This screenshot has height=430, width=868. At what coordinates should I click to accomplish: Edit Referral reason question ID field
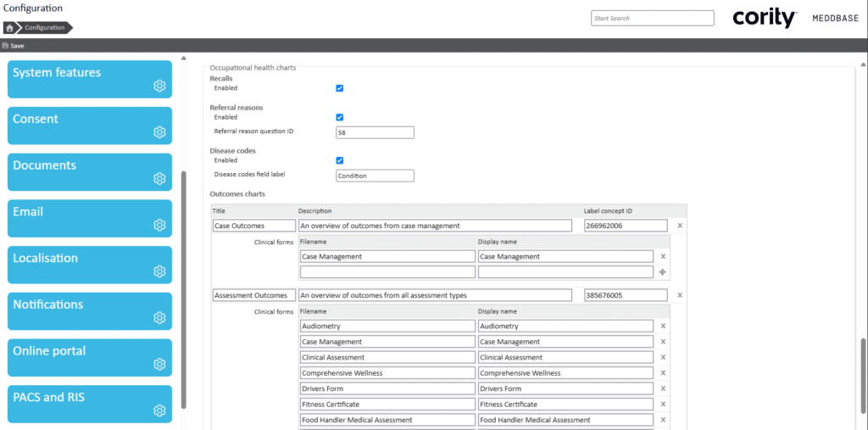click(376, 132)
